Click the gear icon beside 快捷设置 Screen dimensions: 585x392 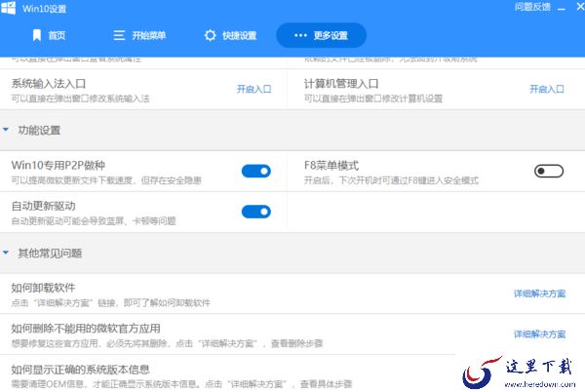click(211, 35)
